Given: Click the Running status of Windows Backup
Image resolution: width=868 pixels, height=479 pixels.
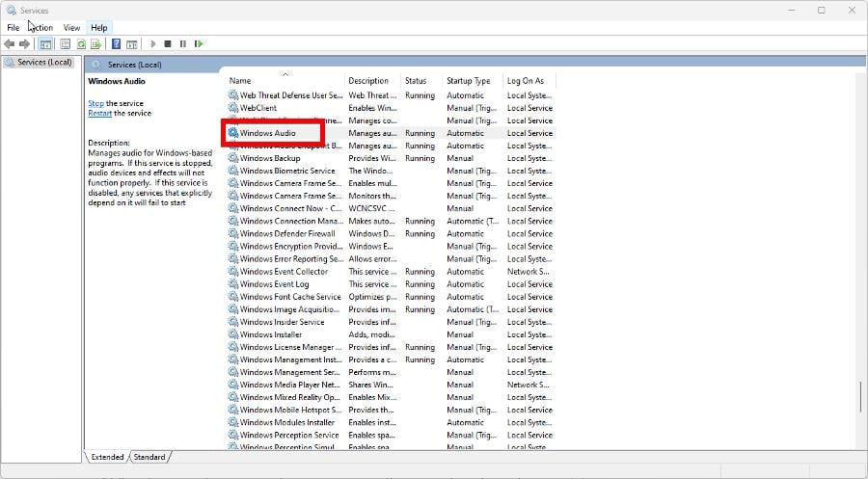Looking at the screenshot, I should coord(420,158).
